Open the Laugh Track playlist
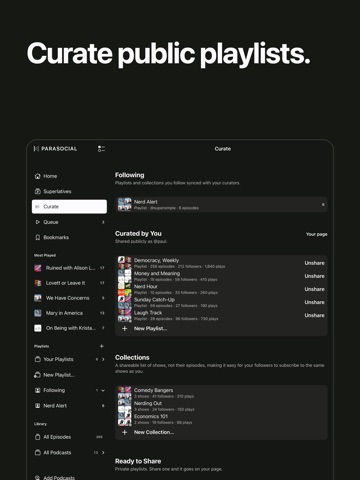 tap(221, 315)
